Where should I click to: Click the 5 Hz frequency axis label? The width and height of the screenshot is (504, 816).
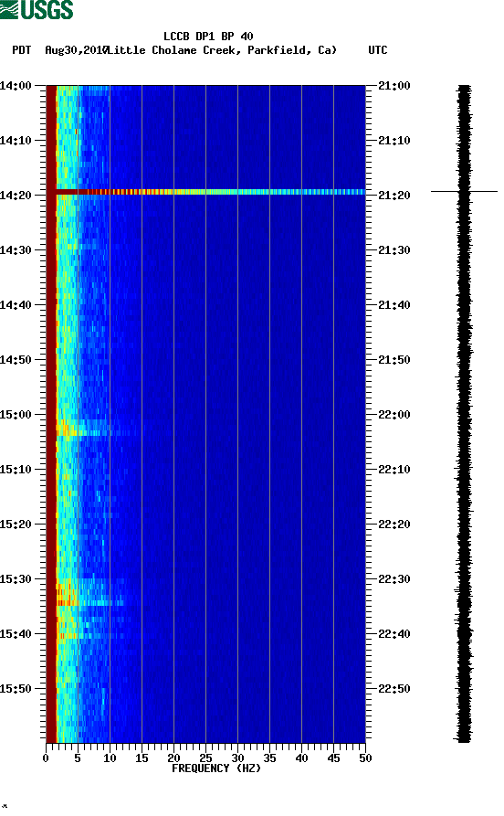tap(78, 758)
